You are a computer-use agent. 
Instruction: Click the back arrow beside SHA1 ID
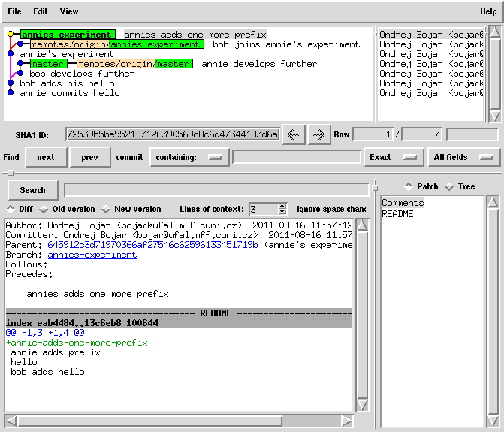(293, 134)
